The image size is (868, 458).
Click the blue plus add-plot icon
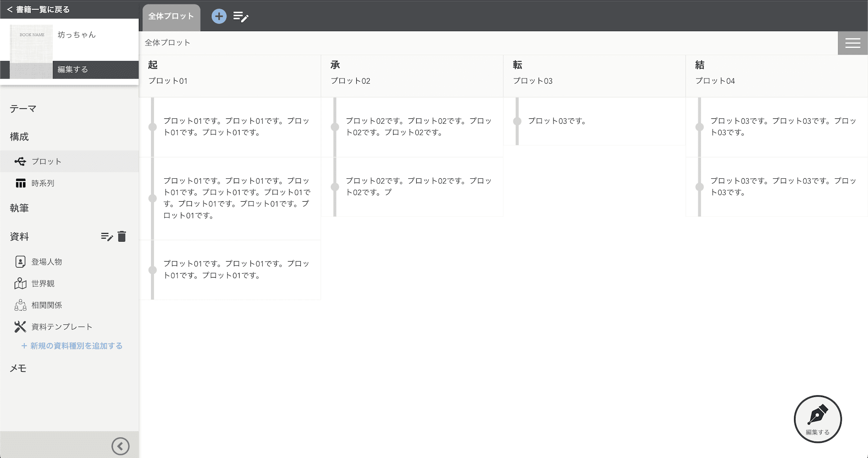219,16
